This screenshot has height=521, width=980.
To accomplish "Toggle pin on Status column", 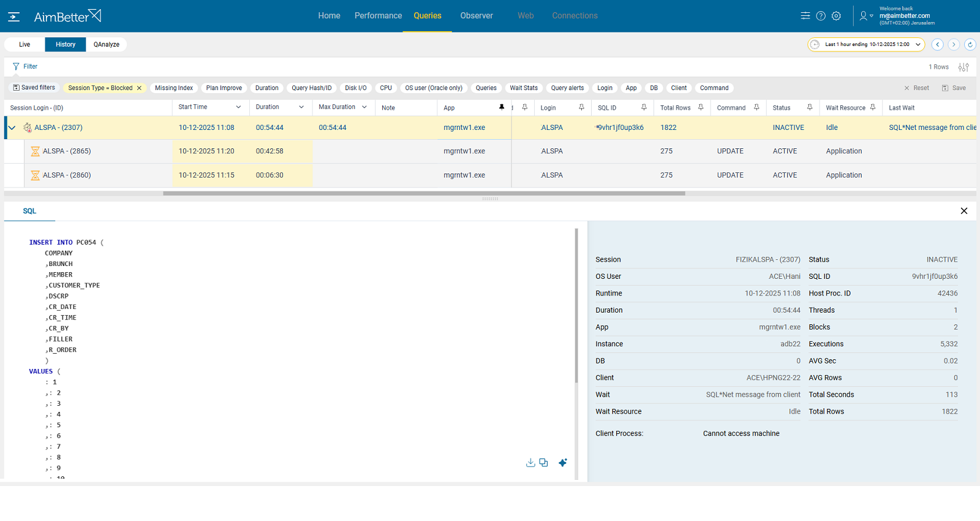I will coord(810,107).
